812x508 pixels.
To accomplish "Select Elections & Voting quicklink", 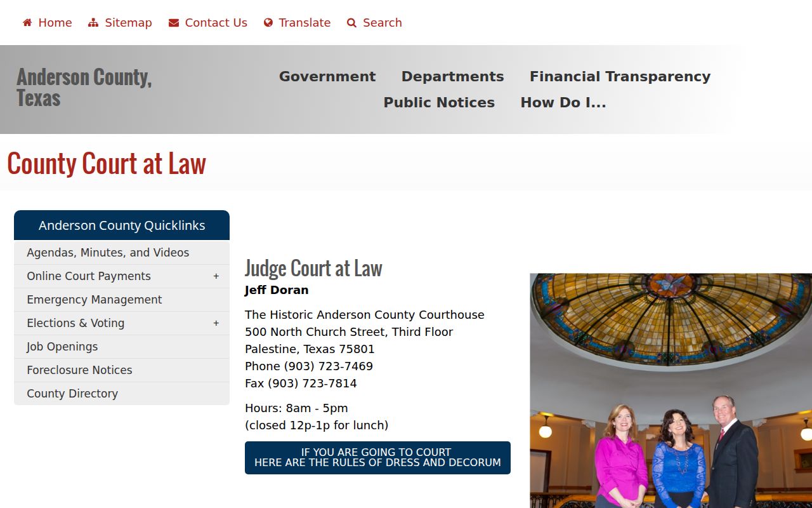I will [x=122, y=323].
